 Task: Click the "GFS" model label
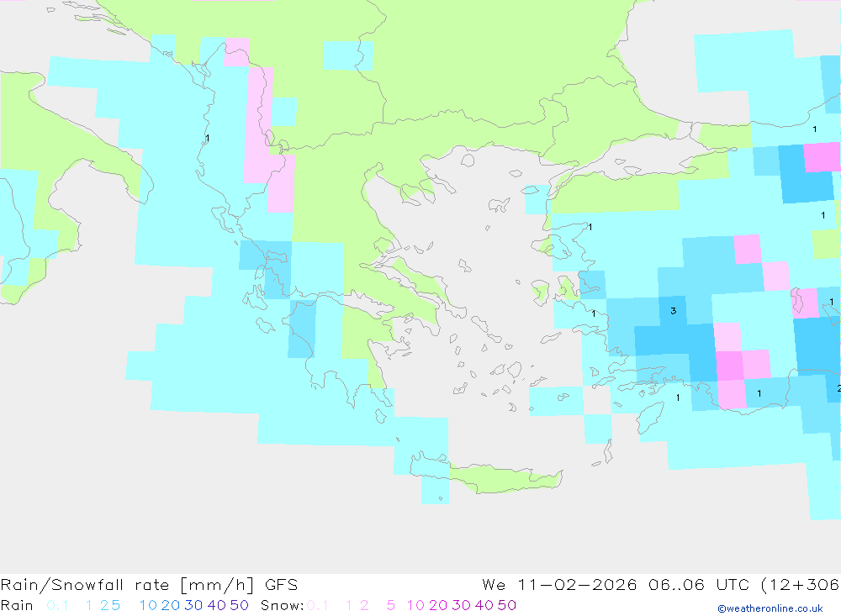281,584
